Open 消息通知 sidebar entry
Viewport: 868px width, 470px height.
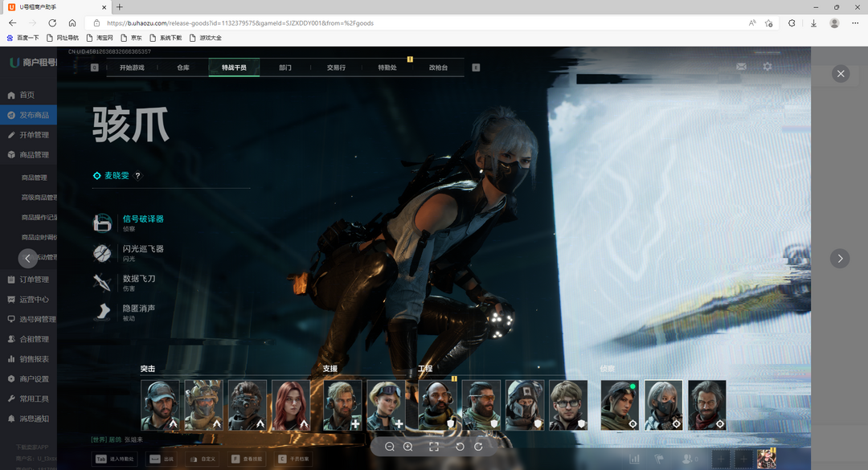click(28, 419)
